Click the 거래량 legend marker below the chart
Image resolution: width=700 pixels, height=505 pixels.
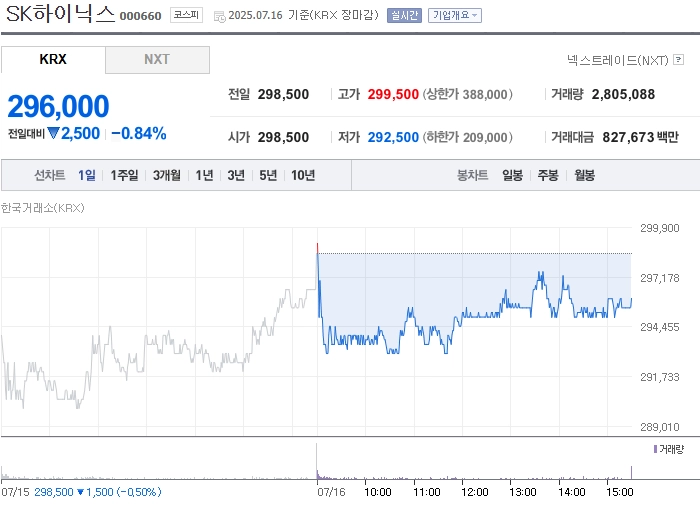click(x=655, y=449)
